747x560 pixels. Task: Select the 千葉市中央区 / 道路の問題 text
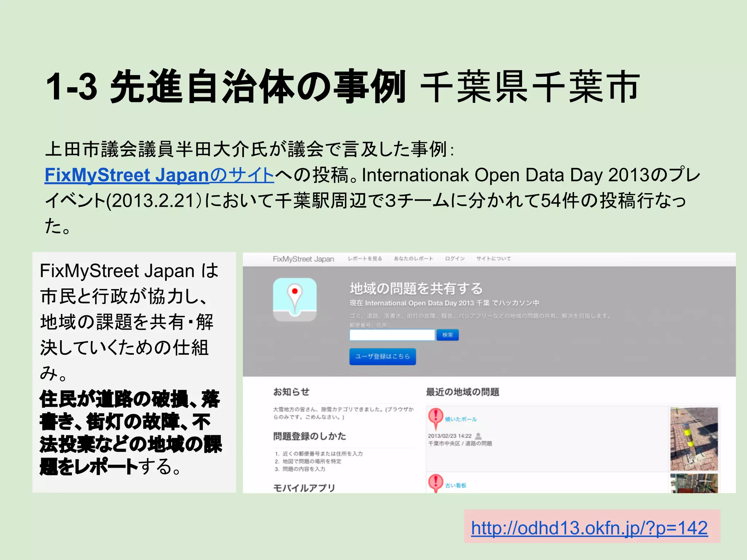(460, 443)
